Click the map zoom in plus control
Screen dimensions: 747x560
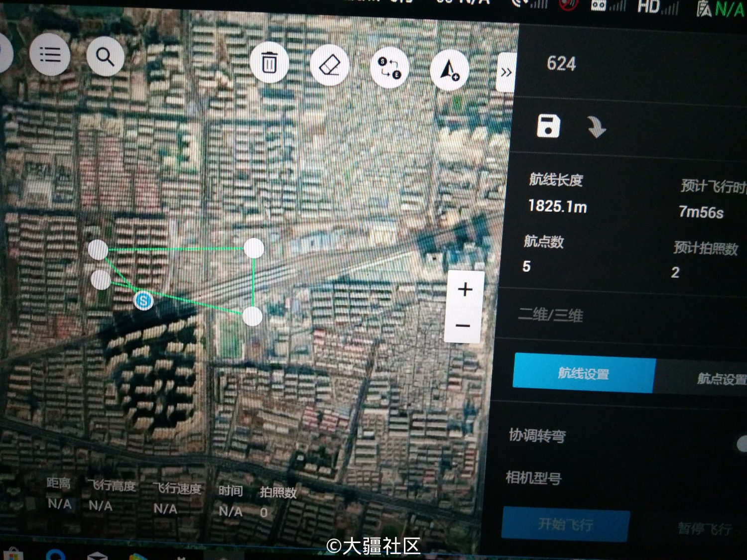[465, 288]
